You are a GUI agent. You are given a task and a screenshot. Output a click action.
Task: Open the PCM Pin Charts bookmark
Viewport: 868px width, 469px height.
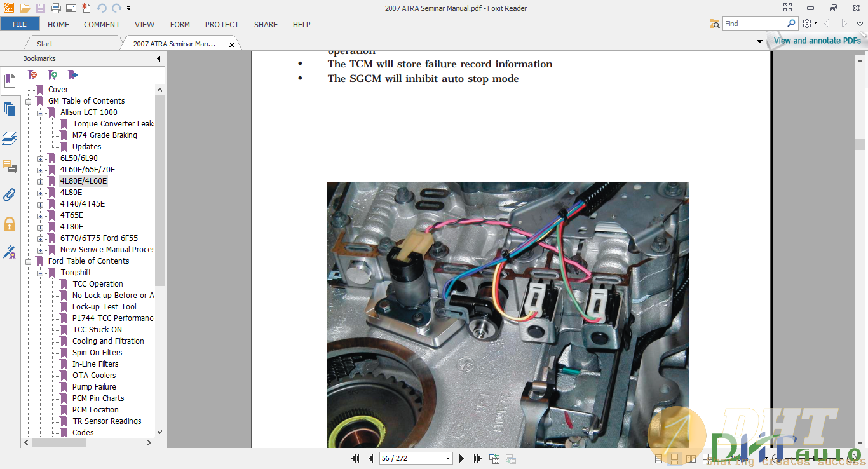click(x=98, y=398)
